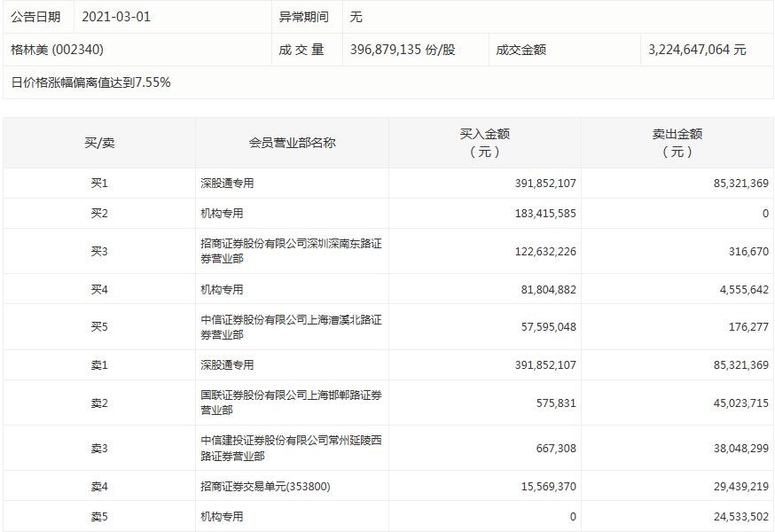
Task: Select buy amount 391,852,107 in 买1 row
Action: (x=545, y=184)
